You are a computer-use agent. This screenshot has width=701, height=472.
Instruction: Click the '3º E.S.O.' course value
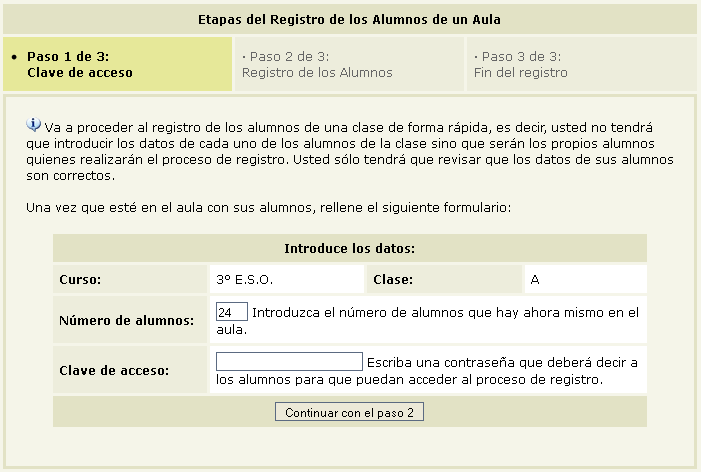[x=245, y=280]
